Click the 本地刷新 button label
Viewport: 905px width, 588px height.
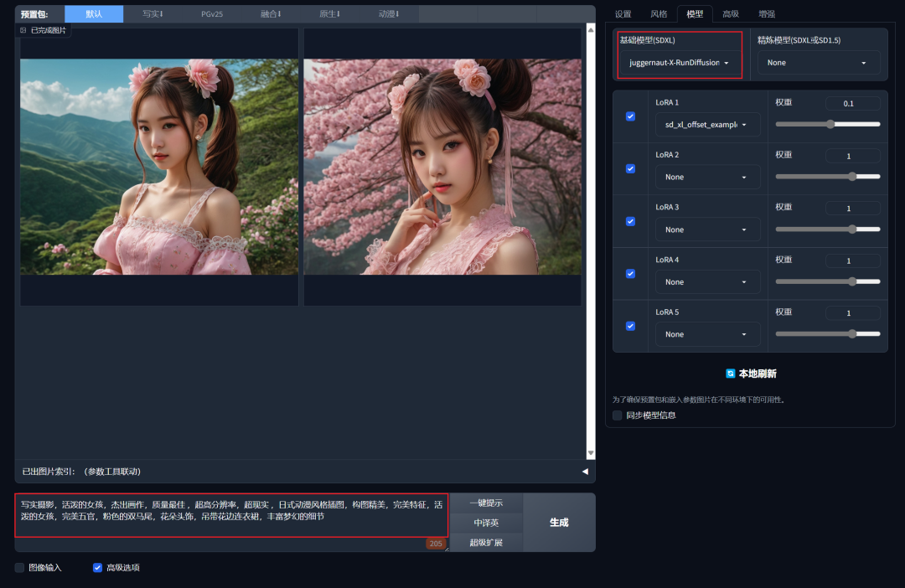758,374
